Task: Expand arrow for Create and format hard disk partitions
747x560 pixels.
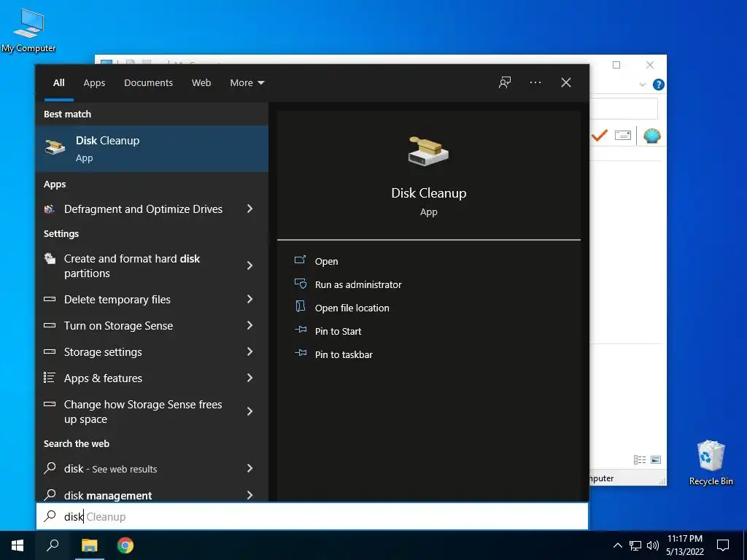Action: pos(249,265)
